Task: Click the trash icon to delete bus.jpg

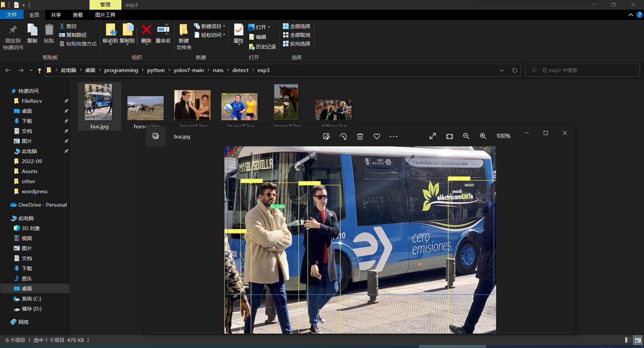Action: pos(360,136)
